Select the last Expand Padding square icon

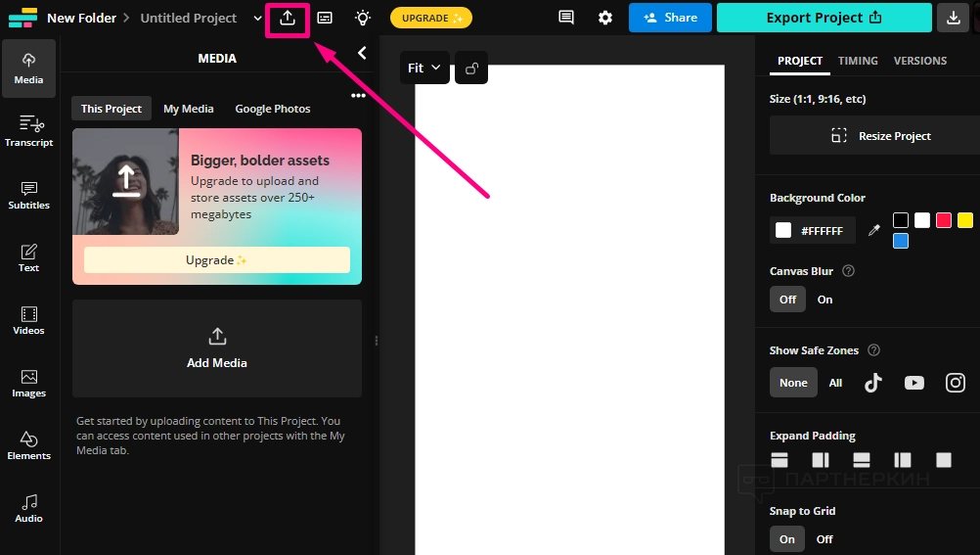944,460
